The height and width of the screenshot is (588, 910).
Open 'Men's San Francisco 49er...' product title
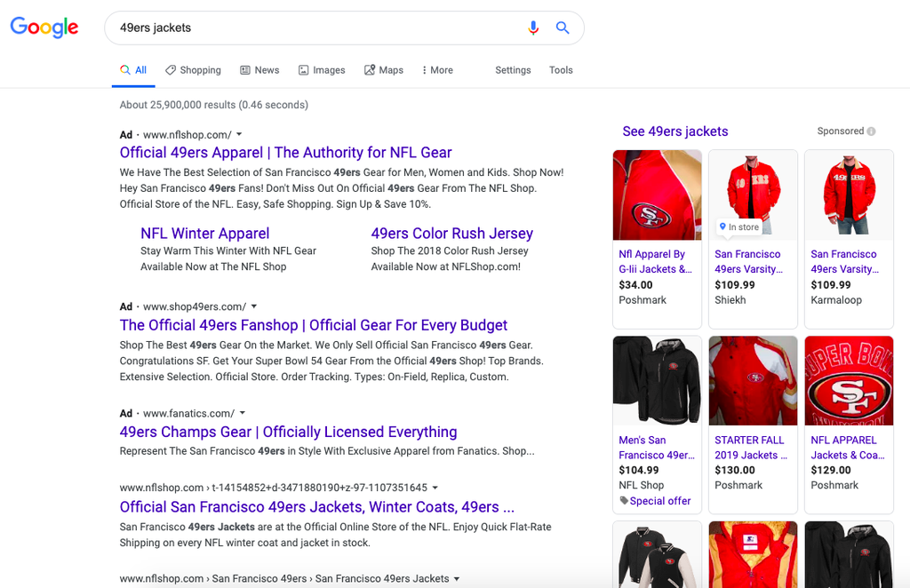coord(657,448)
